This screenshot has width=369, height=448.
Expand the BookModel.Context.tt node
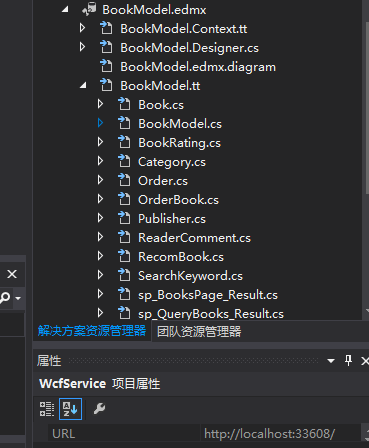[x=82, y=28]
